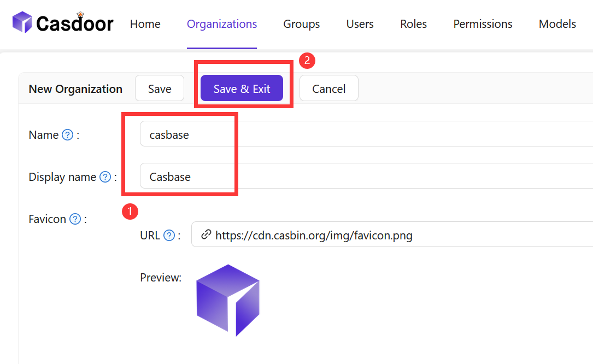The height and width of the screenshot is (364, 593).
Task: Open the Models tab
Action: click(x=557, y=24)
